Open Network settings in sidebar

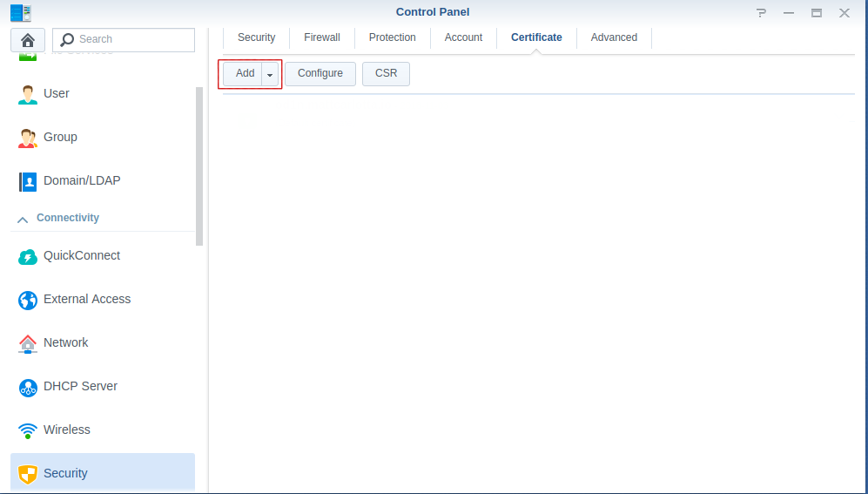[x=103, y=343]
